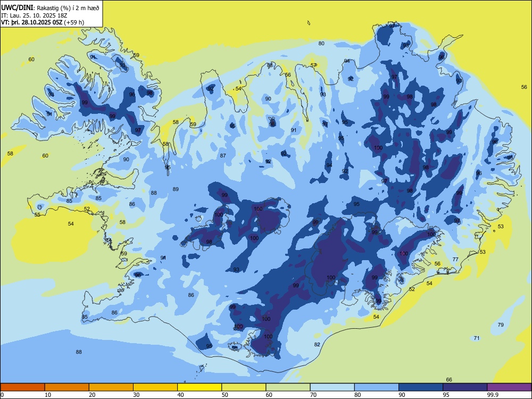This screenshot has height=399, width=532.
Task: Click the humidity value '89' on the map
Action: pos(176,189)
